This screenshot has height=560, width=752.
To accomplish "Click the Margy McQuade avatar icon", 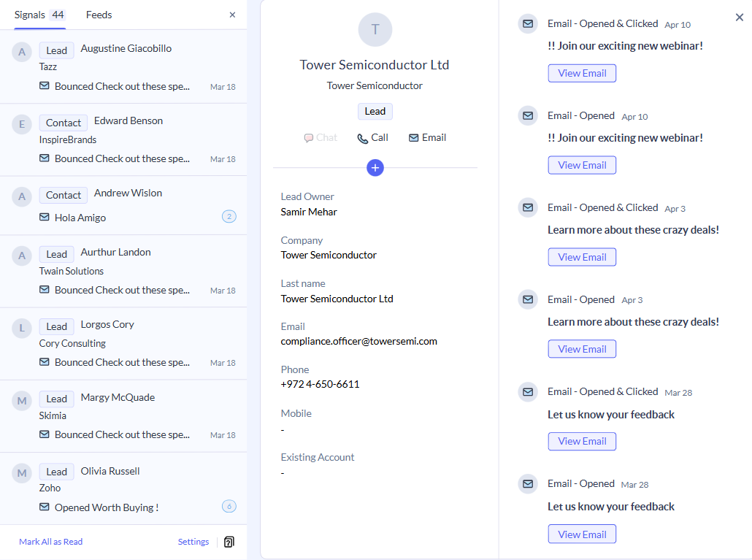I will click(x=22, y=400).
